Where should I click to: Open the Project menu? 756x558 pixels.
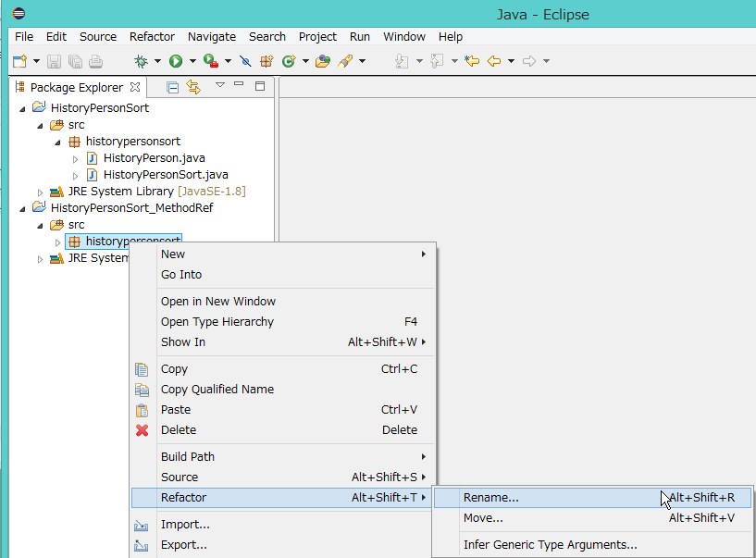(317, 37)
